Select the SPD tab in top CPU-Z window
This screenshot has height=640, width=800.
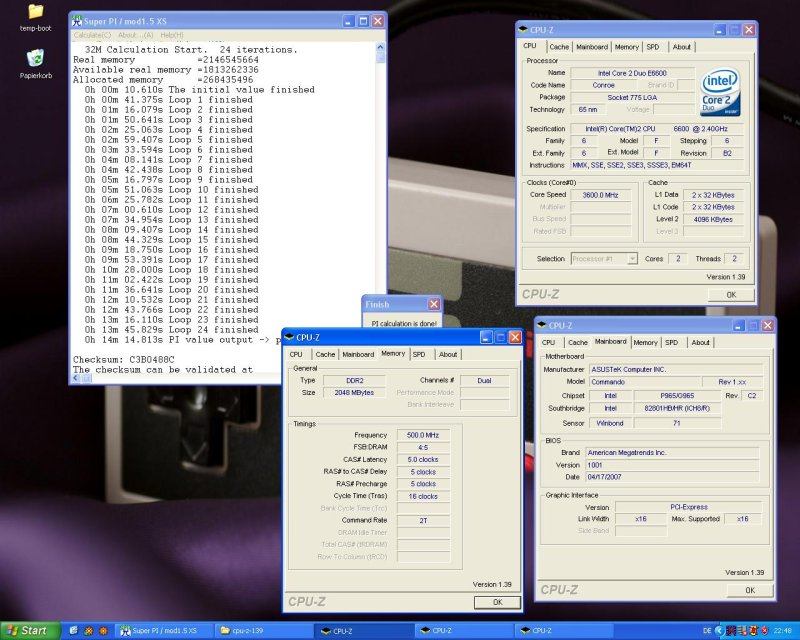coord(653,47)
